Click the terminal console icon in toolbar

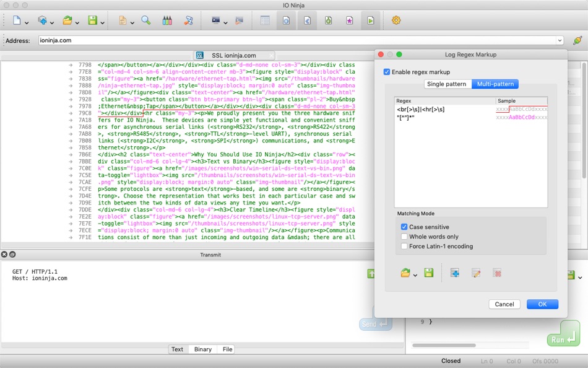(215, 20)
